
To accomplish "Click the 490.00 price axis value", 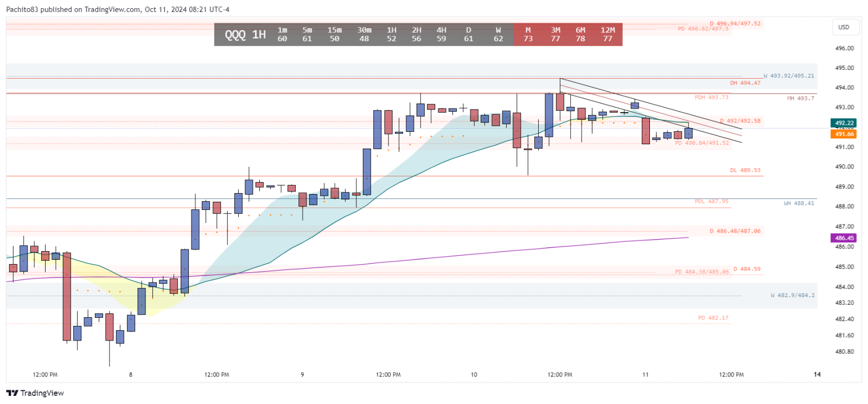I will pos(844,167).
